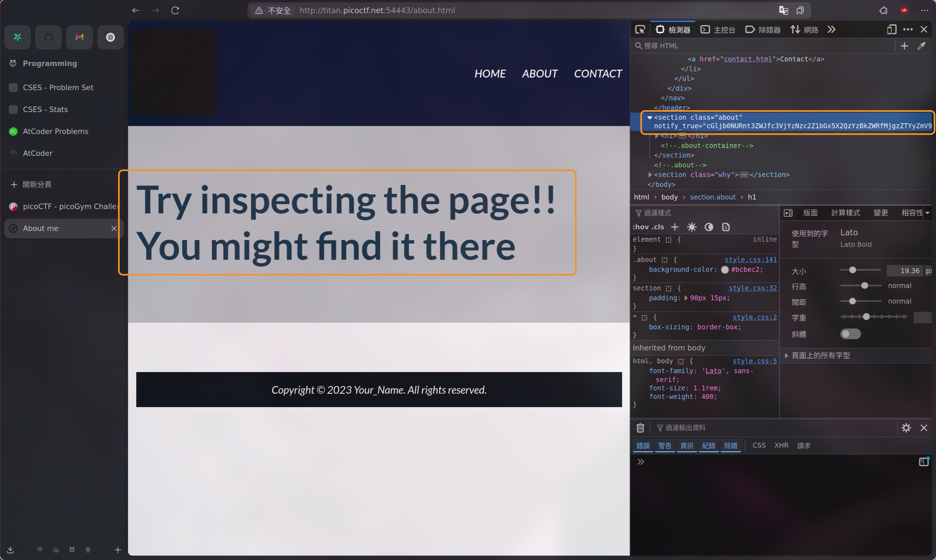Toggle print media simulation icon

[726, 227]
